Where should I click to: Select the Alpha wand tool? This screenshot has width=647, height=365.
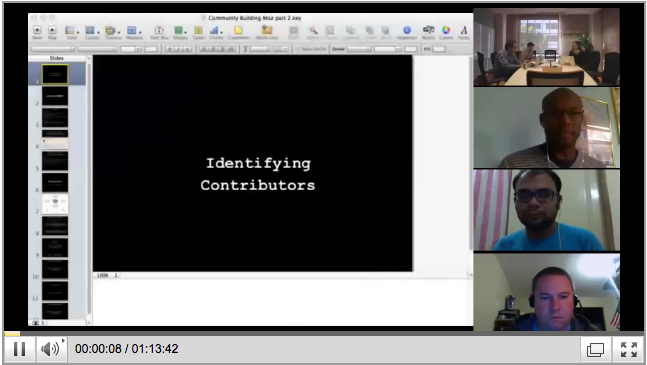(313, 32)
